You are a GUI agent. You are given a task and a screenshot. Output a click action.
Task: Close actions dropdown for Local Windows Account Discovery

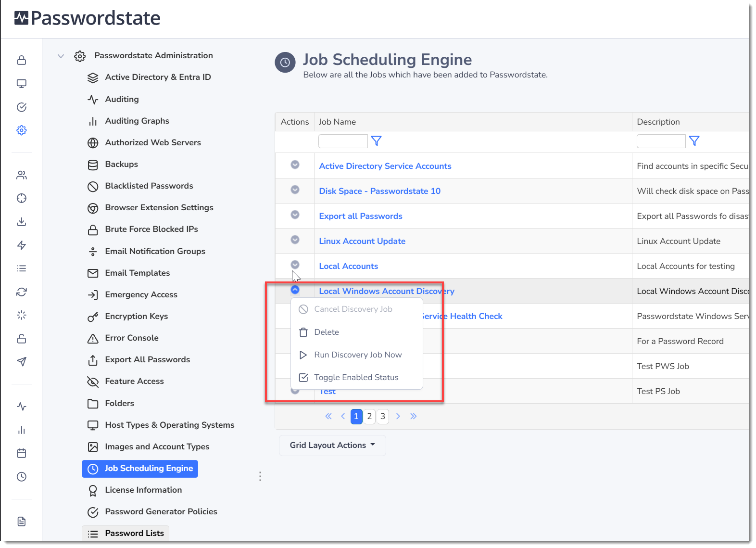coord(295,290)
